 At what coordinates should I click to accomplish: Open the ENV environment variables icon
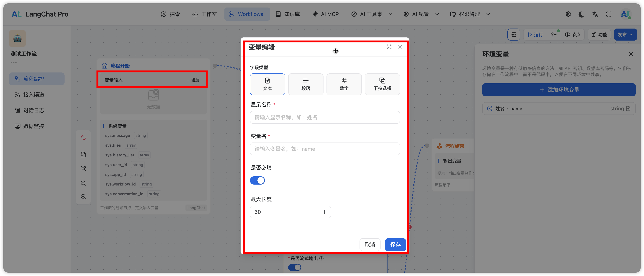pyautogui.click(x=514, y=35)
